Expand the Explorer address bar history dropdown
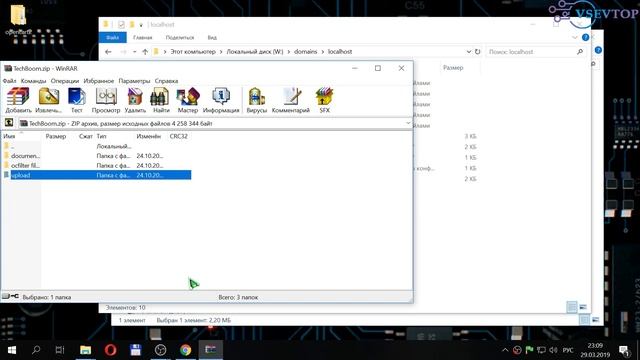The width and height of the screenshot is (640, 360). tap(469, 52)
